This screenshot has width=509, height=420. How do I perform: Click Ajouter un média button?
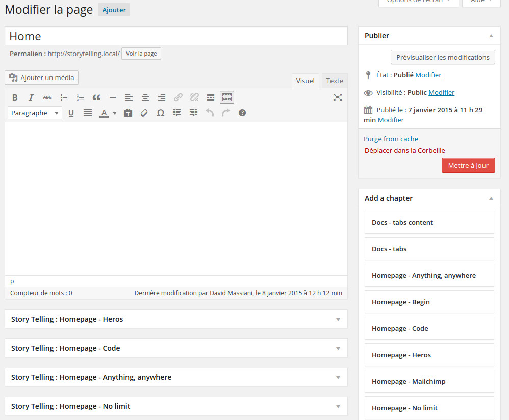tap(41, 77)
